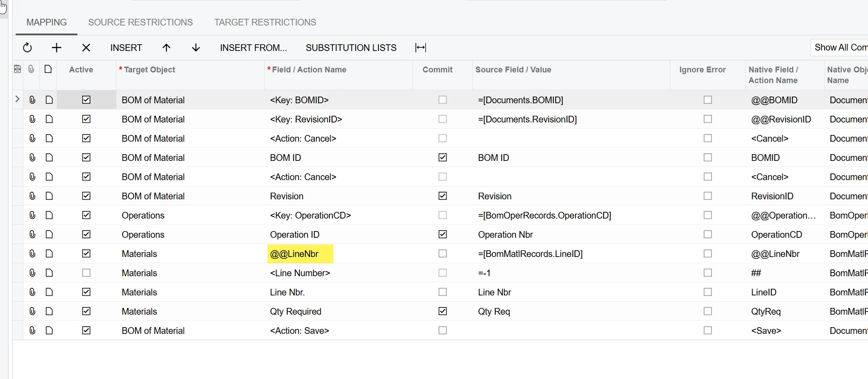Tick Ignore Error for <Action: Save> row
The width and height of the screenshot is (868, 379).
pyautogui.click(x=707, y=331)
